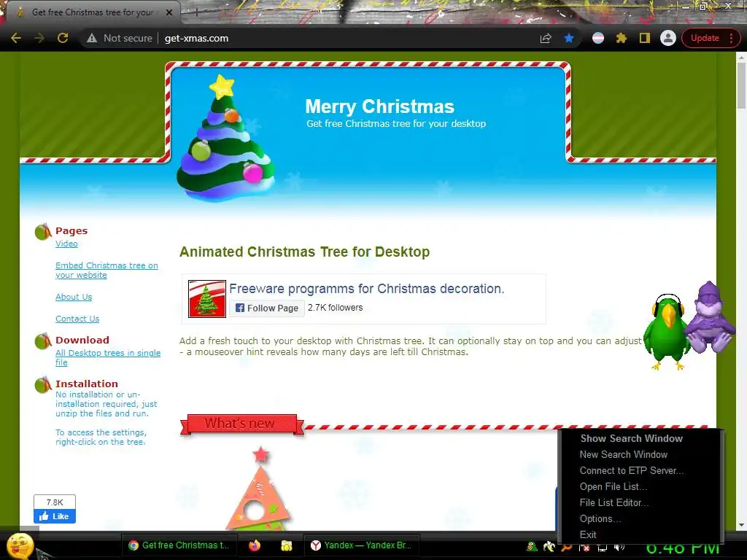Viewport: 747px width, 560px height.
Task: Click the Update button in Chrome
Action: 705,38
